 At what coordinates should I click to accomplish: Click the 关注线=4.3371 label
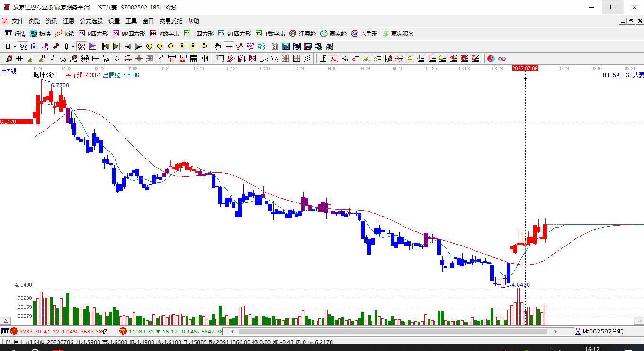83,75
